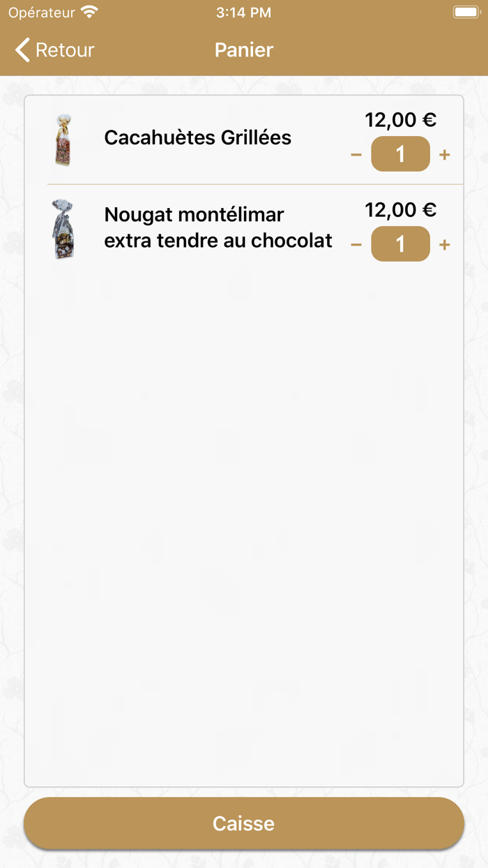Tap the Wi-Fi icon in the status bar
The width and height of the screenshot is (488, 868).
coord(89,11)
